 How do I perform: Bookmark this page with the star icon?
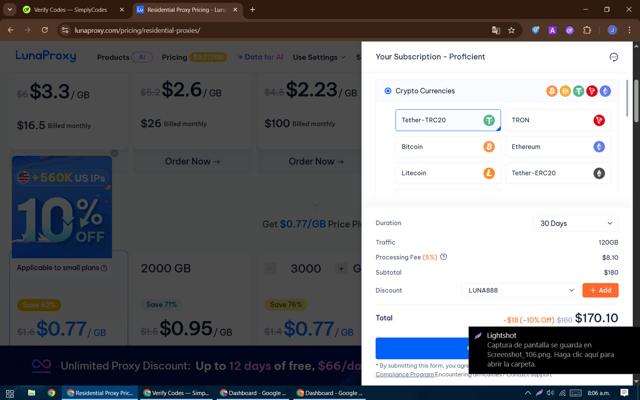pos(511,30)
